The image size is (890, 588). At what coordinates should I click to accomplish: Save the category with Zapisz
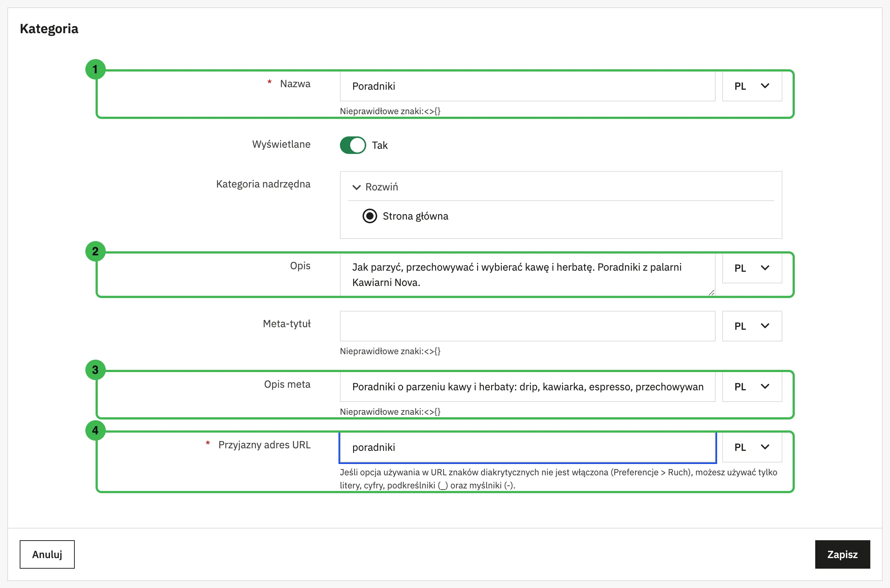pos(842,554)
